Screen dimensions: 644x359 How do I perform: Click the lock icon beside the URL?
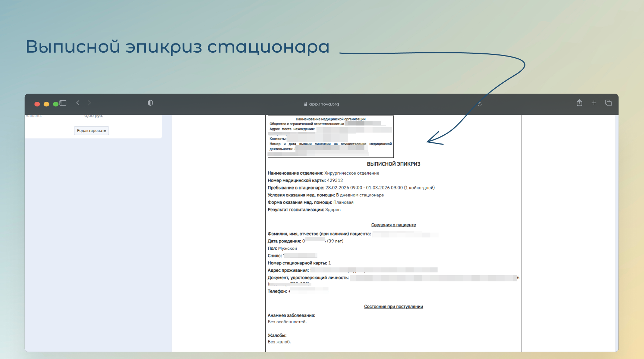[x=306, y=104]
